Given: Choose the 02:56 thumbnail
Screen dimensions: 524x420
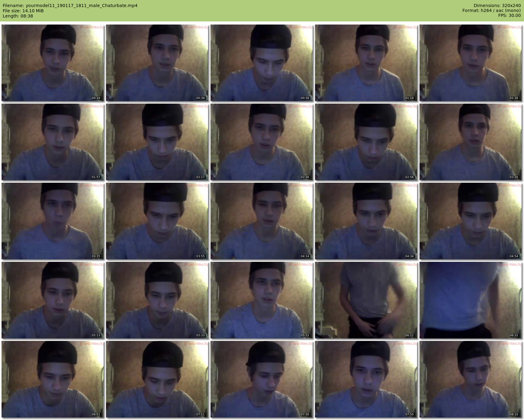Looking at the screenshot, I should point(366,142).
